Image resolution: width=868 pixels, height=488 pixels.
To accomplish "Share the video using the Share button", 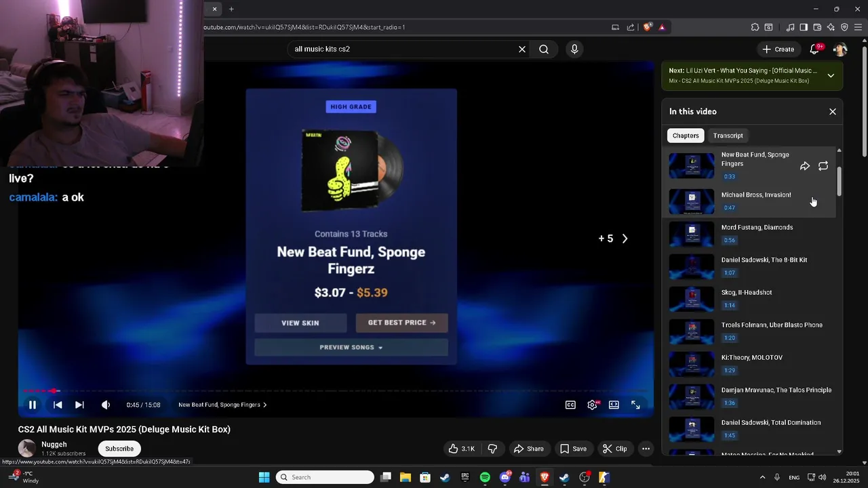I will tap(528, 449).
